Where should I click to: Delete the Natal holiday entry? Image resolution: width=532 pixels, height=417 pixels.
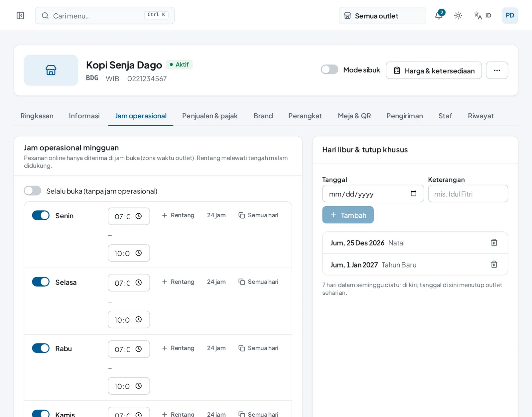coord(494,243)
